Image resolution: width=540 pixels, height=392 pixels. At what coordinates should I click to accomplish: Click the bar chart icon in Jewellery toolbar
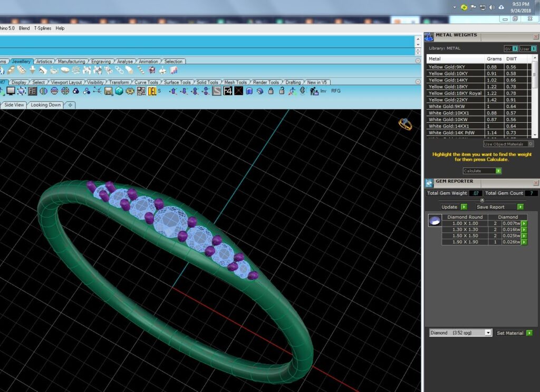pos(174,71)
